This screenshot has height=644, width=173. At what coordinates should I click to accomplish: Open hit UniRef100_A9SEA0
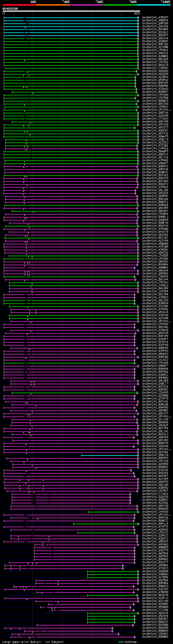click(155, 71)
